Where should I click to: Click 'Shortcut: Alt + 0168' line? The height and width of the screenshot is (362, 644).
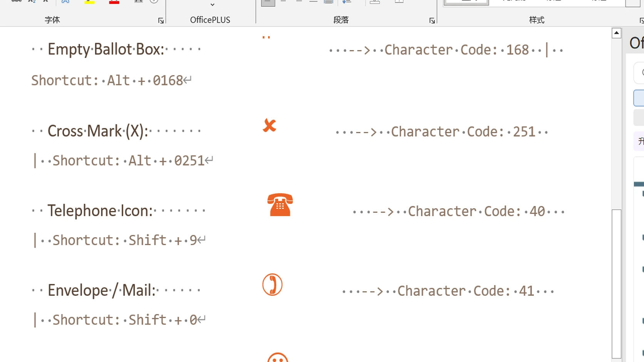[x=107, y=81]
